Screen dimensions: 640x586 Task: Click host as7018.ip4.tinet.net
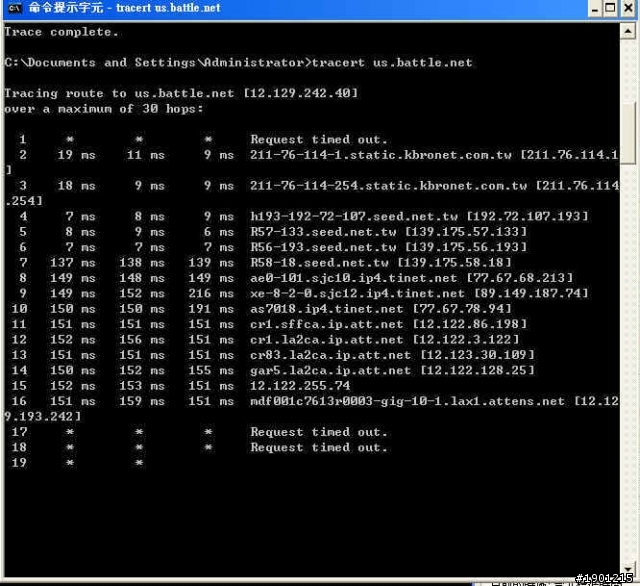click(327, 309)
